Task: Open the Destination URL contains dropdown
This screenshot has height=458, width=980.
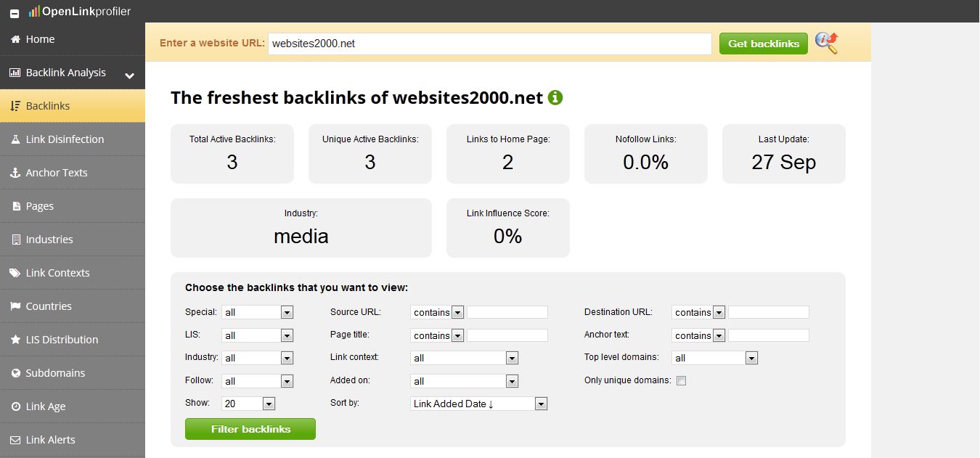Action: click(x=698, y=312)
